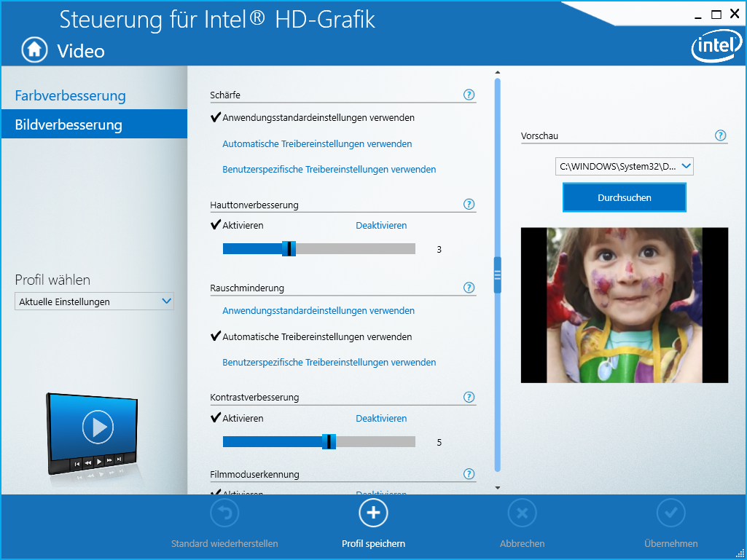The width and height of the screenshot is (747, 560).
Task: Click the Übernehmen checkmark icon
Action: point(670,513)
